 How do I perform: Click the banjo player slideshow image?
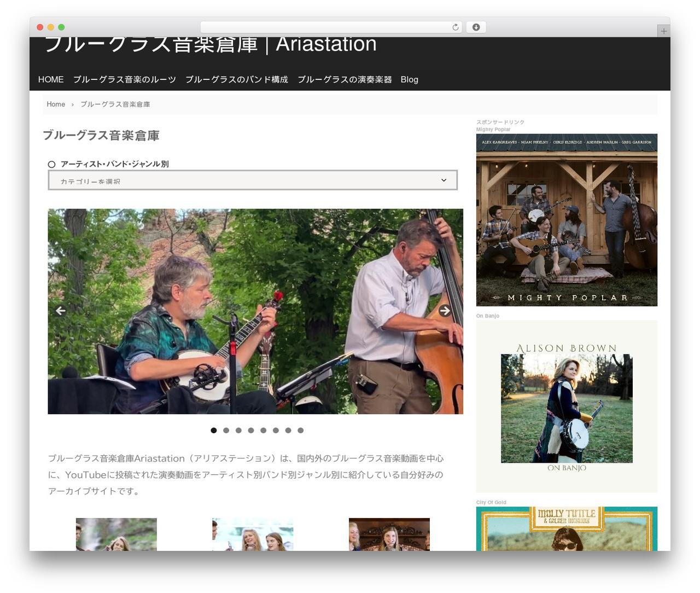(x=255, y=311)
